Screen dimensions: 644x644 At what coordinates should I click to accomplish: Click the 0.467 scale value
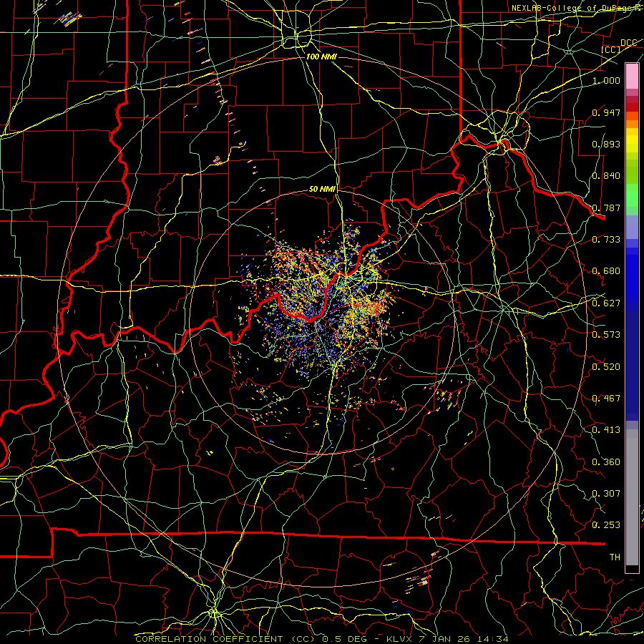606,399
